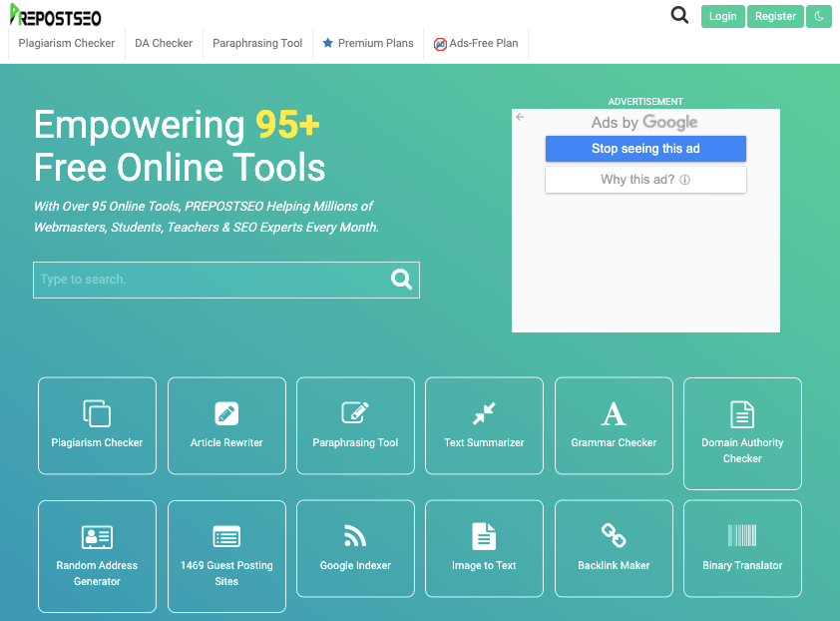Open search via header magnifier icon
Viewport: 840px width, 621px height.
click(x=679, y=15)
